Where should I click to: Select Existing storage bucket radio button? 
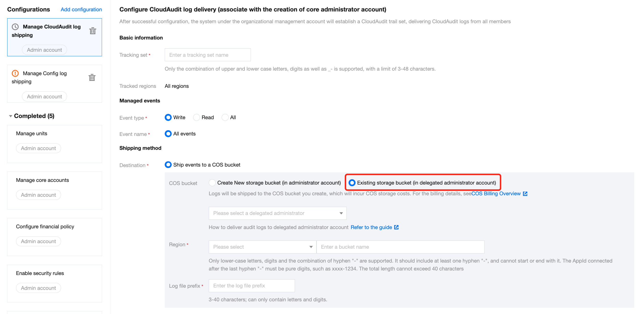pos(352,183)
